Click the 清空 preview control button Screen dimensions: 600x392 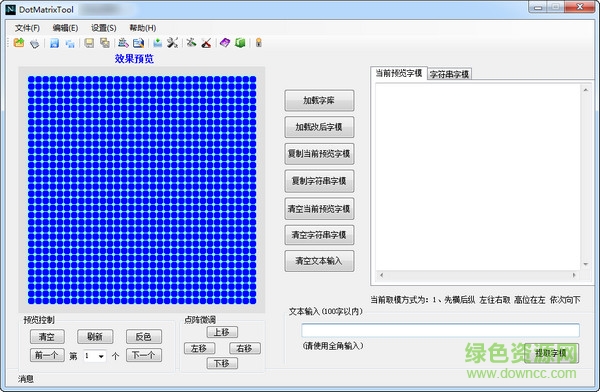(x=47, y=336)
